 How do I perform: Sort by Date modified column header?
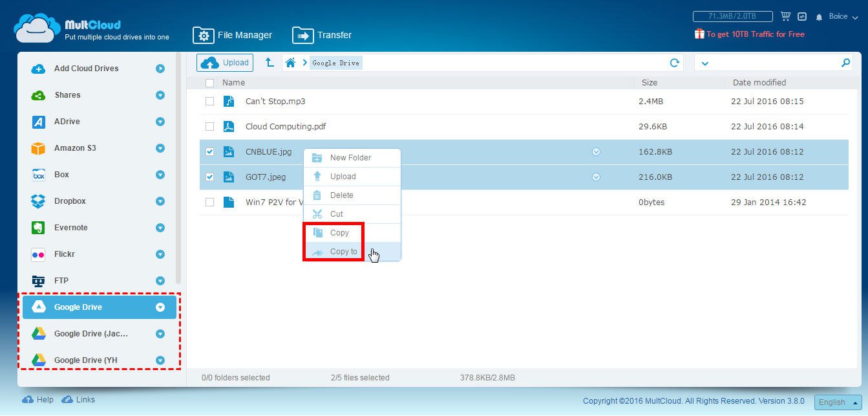759,83
